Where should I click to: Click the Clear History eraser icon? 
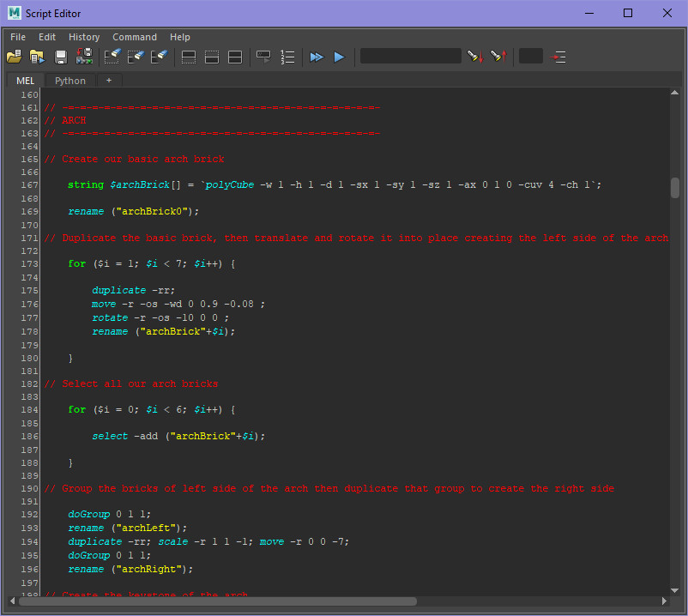112,57
